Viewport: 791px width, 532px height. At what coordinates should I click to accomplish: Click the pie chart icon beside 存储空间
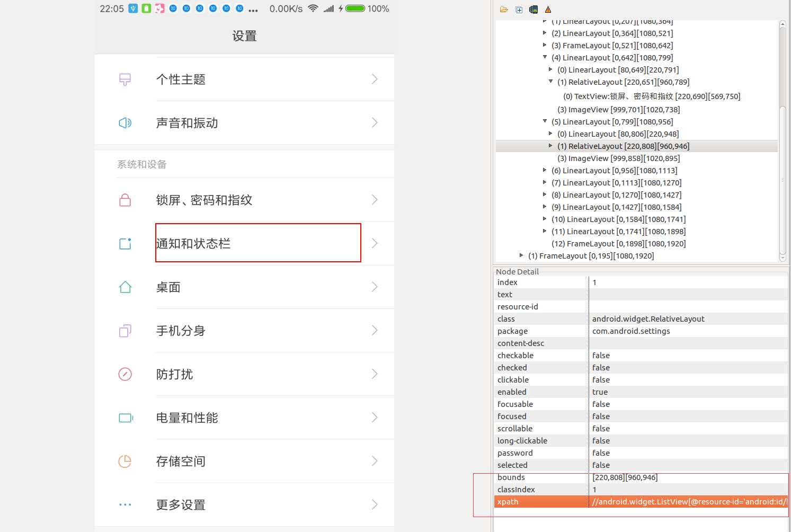click(125, 462)
